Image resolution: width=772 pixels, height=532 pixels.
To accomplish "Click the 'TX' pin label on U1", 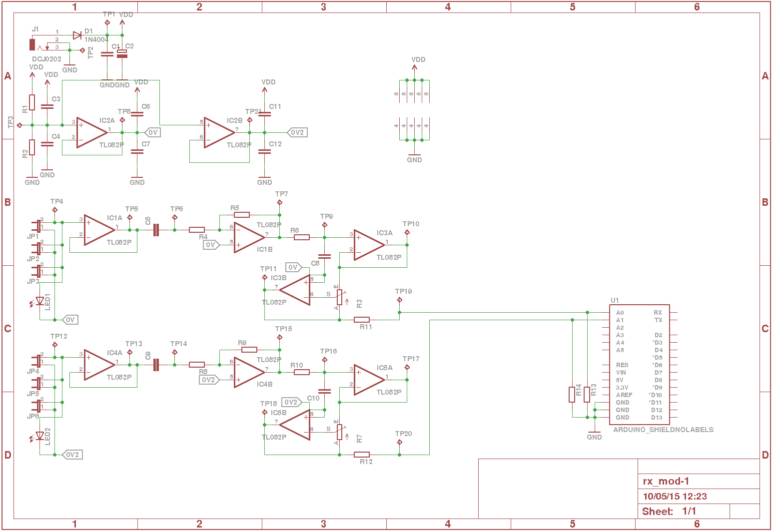I will (x=658, y=320).
